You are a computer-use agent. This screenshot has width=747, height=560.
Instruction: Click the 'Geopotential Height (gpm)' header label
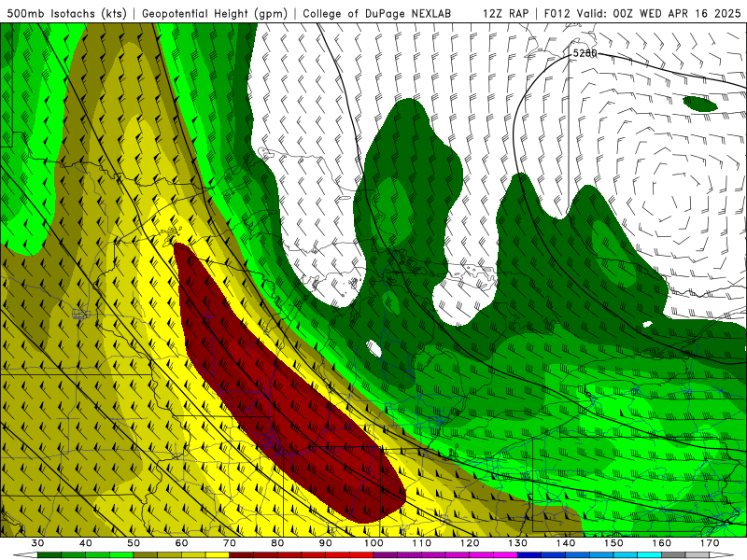click(215, 14)
